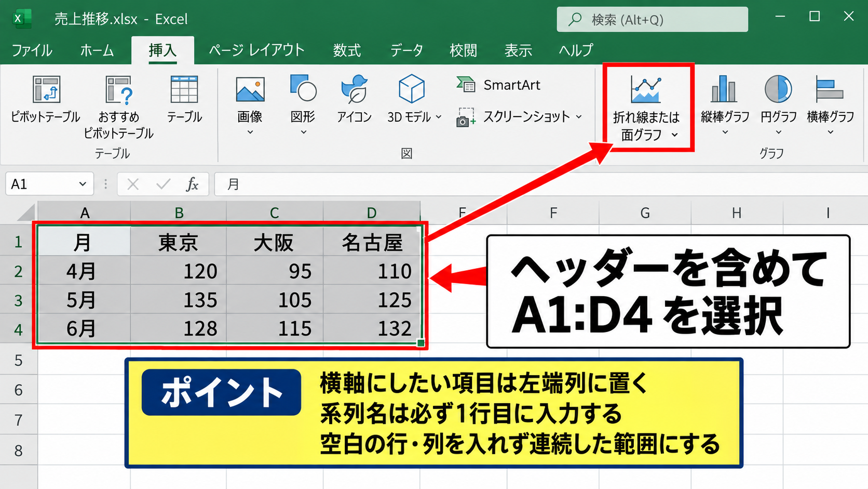
Task: Click the PivotTable icon
Action: [x=46, y=89]
